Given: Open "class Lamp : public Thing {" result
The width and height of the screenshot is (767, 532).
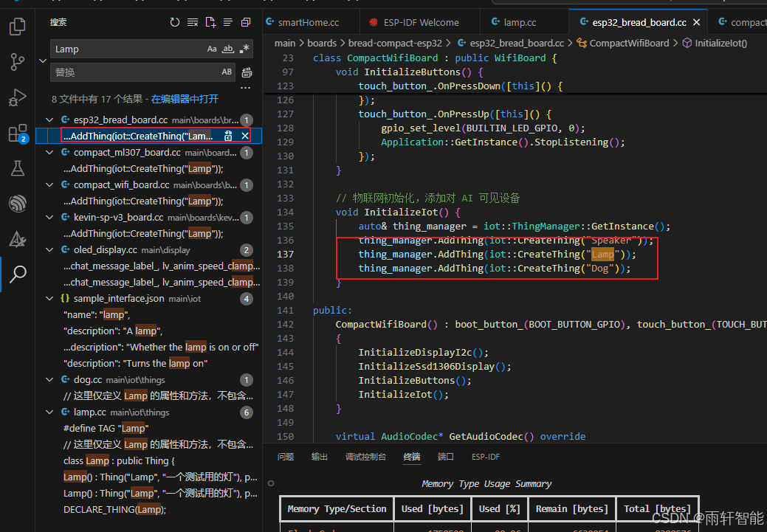Looking at the screenshot, I should (119, 460).
